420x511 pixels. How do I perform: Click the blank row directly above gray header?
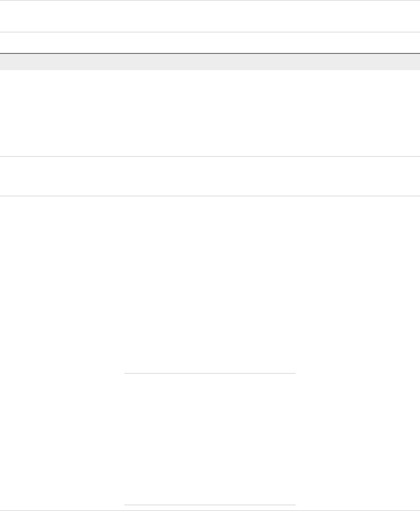[210, 43]
